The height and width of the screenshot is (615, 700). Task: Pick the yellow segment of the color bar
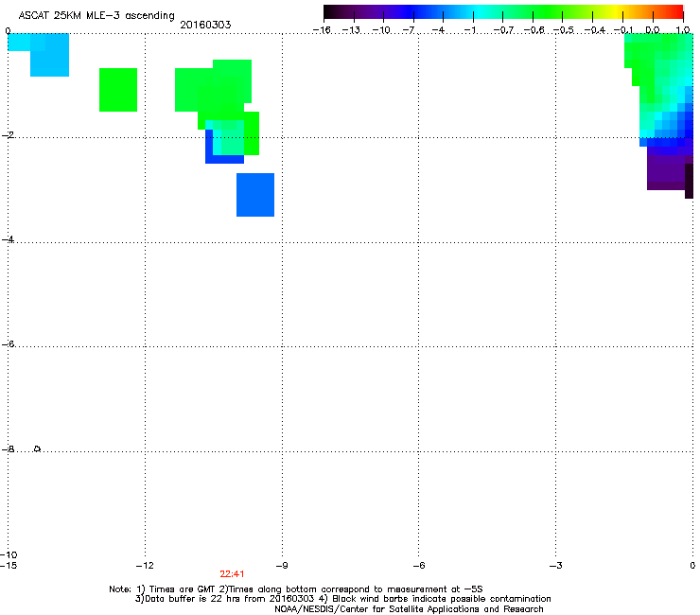point(616,11)
